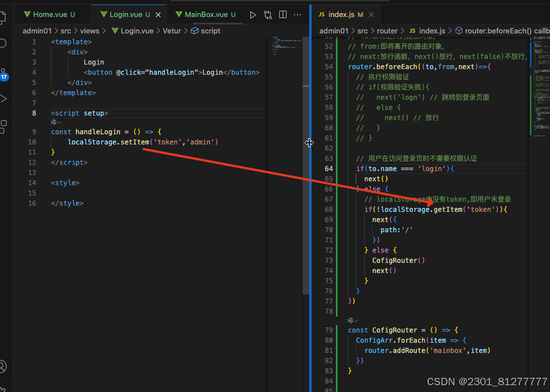This screenshot has height=392, width=550.
Task: Click the line 63 comment about login page
Action: point(416,158)
